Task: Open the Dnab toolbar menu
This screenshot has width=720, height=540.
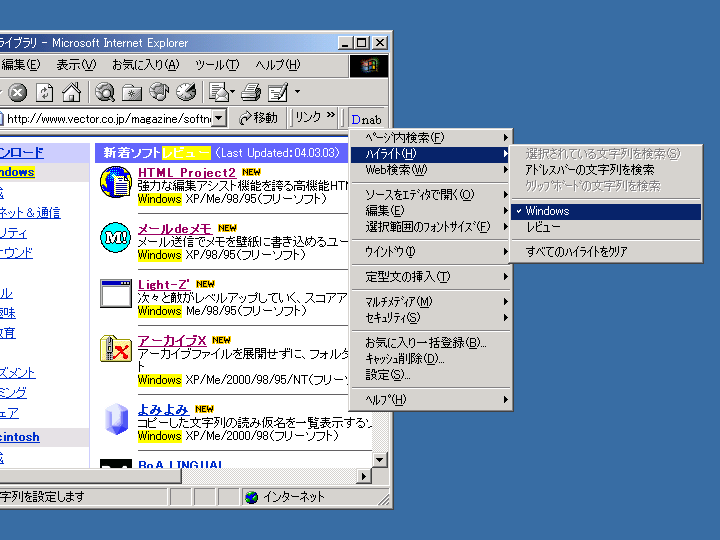Action: (x=366, y=119)
